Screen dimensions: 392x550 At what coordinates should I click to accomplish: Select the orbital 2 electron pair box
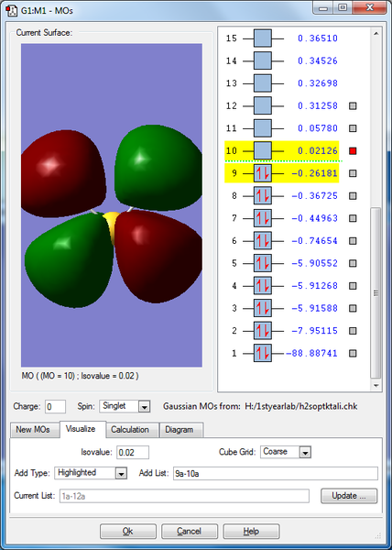coord(263,330)
